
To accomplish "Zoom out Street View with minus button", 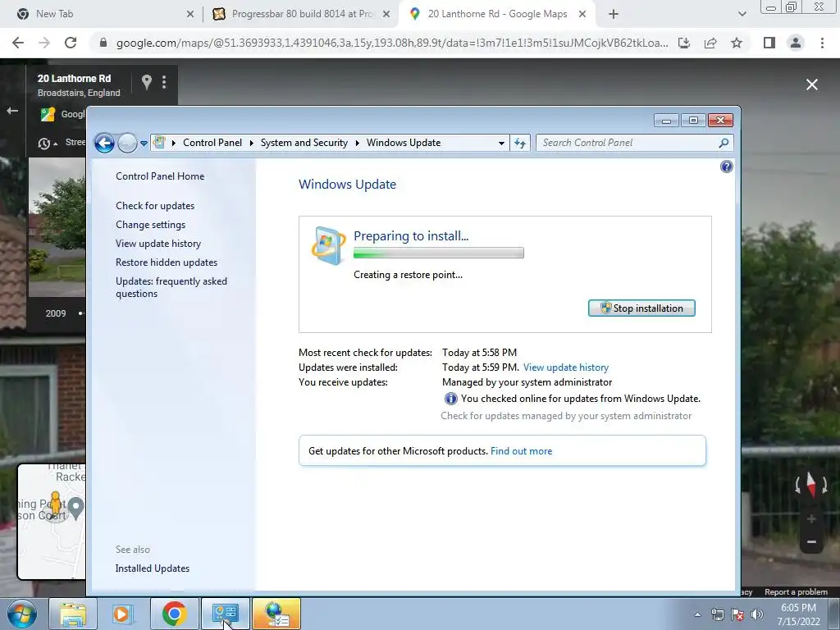I will [811, 541].
